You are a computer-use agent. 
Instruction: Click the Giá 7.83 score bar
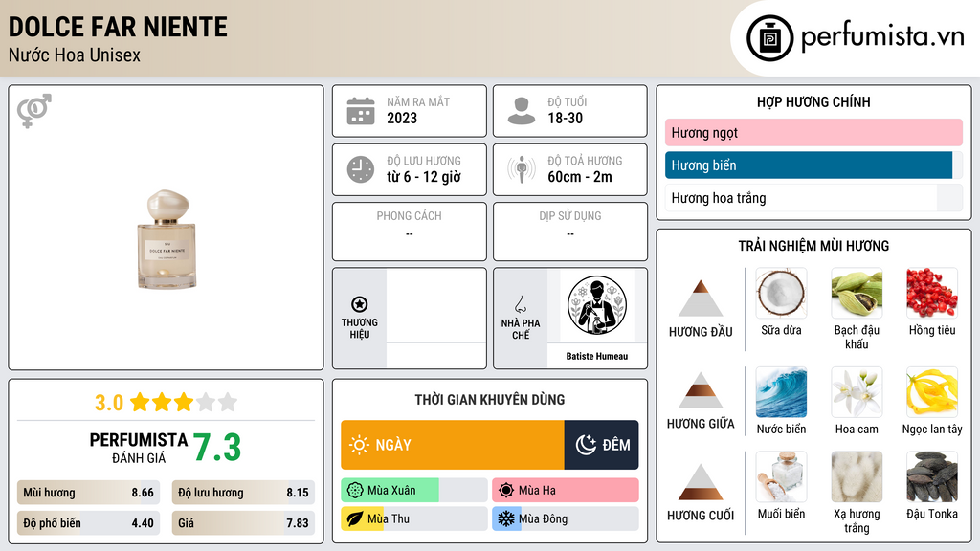coord(243,523)
